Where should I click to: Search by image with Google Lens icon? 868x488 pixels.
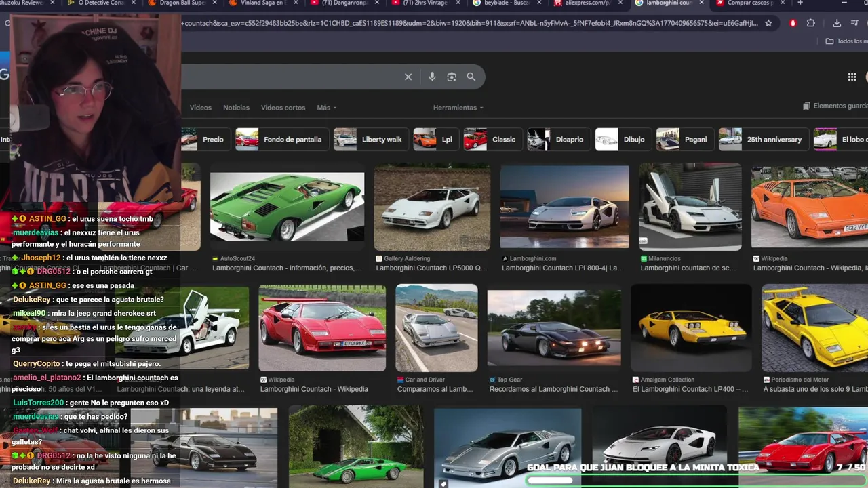tap(452, 77)
